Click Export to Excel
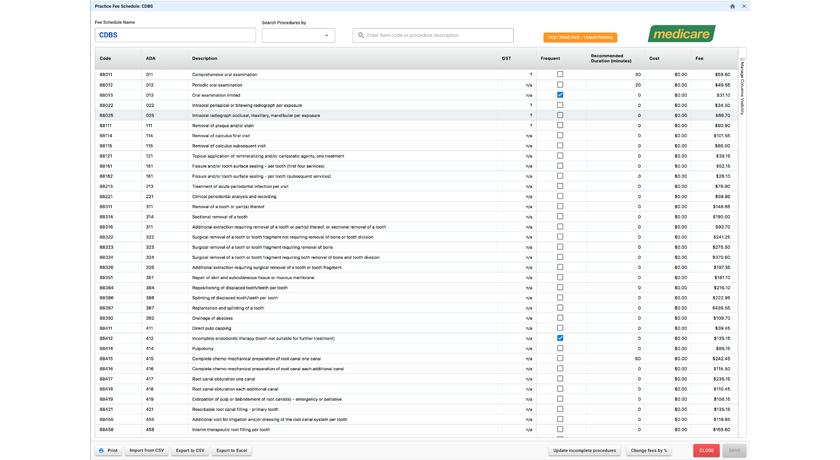840x460 pixels. pos(231,450)
